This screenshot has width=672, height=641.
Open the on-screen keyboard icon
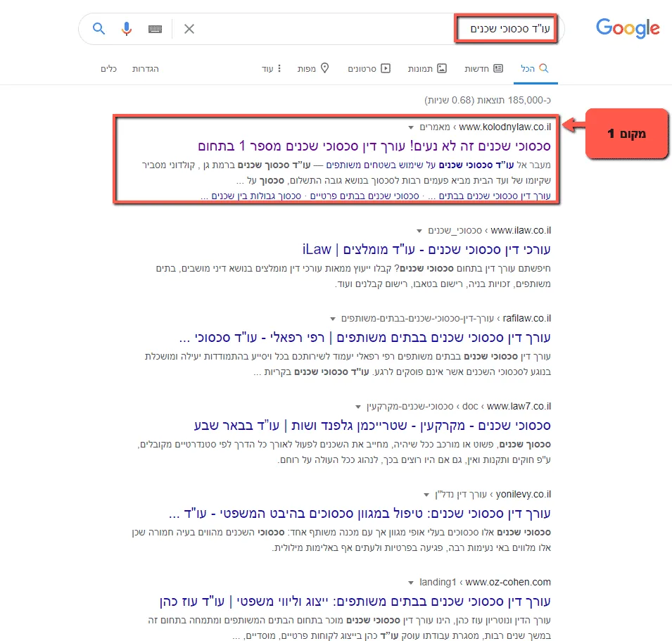(x=155, y=29)
